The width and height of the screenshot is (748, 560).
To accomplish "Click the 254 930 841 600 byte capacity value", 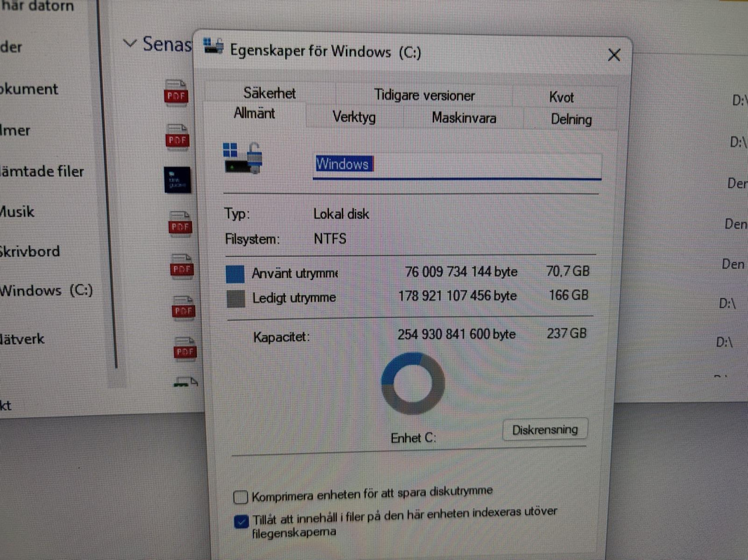I will click(457, 334).
